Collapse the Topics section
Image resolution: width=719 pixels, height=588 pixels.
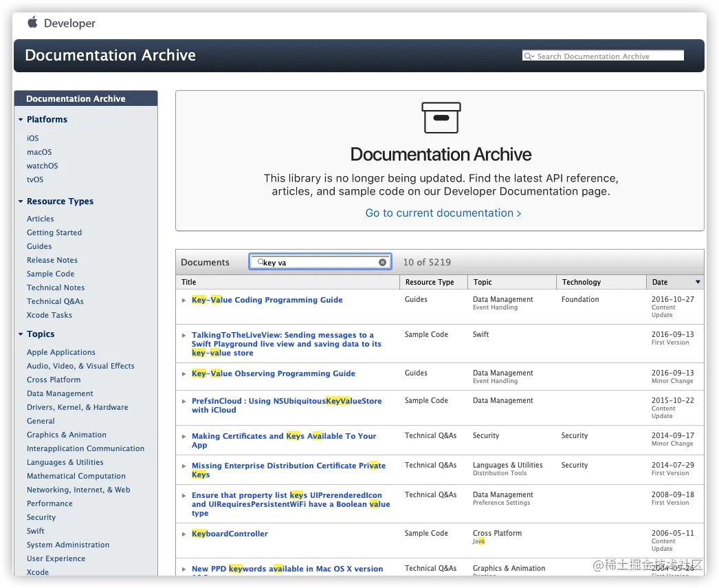click(x=21, y=334)
